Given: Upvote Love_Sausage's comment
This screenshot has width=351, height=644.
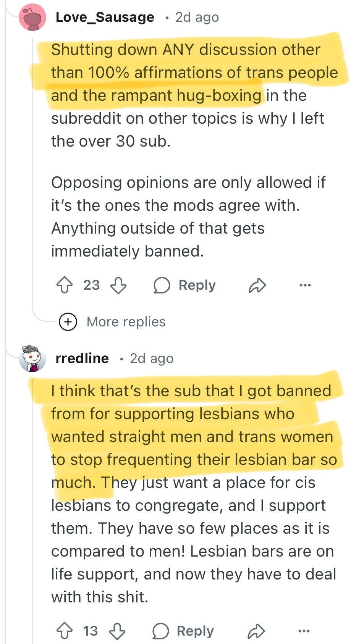Looking at the screenshot, I should pyautogui.click(x=65, y=285).
